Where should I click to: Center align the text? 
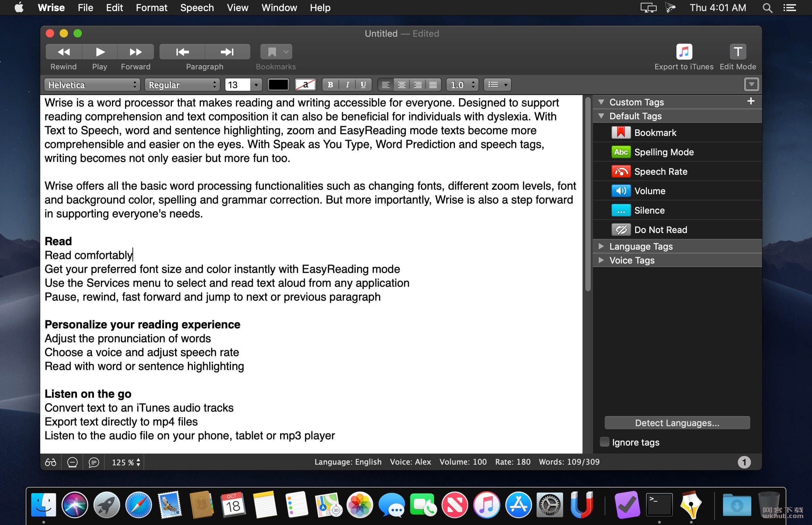tap(401, 85)
